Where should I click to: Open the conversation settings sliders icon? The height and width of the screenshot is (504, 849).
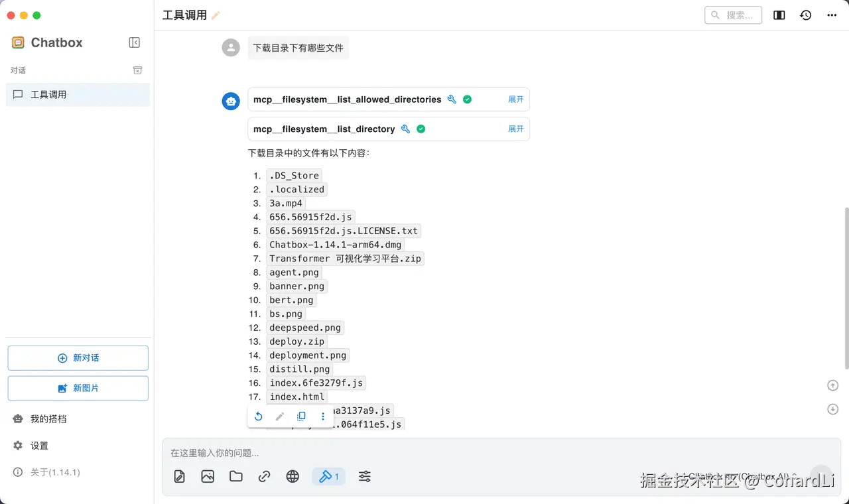click(x=364, y=476)
